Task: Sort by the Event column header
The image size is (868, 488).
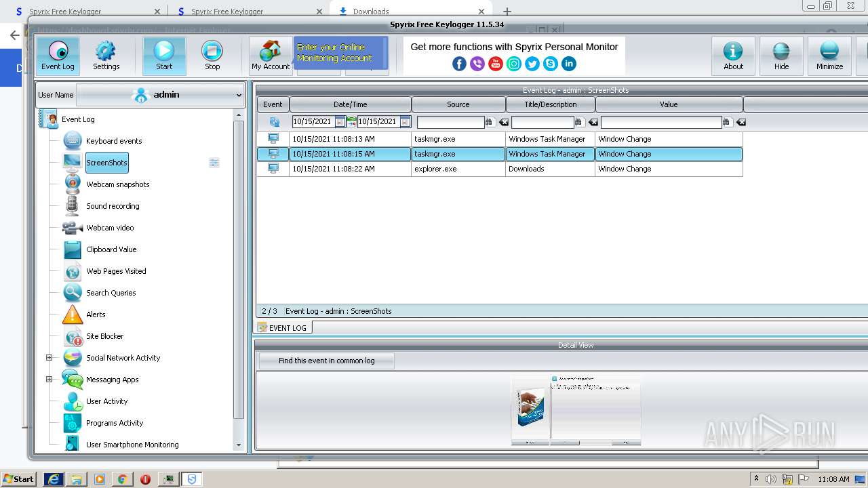Action: (x=273, y=104)
